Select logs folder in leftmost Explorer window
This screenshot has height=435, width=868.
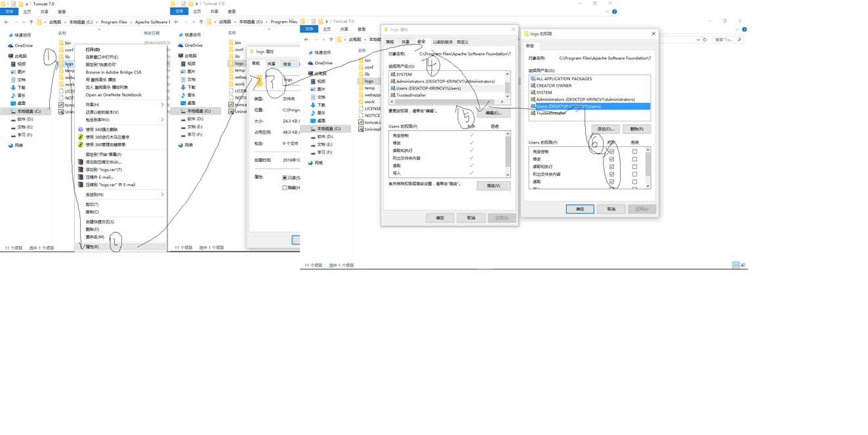point(66,64)
